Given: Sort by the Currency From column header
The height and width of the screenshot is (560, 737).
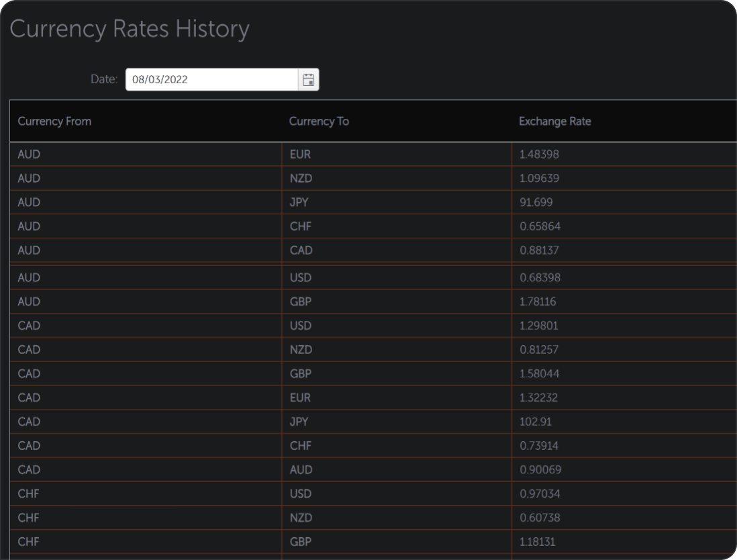Looking at the screenshot, I should [x=54, y=122].
